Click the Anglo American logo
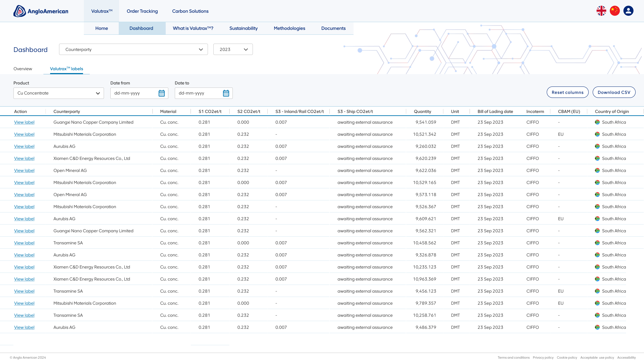Image resolution: width=644 pixels, height=362 pixels. tap(41, 11)
